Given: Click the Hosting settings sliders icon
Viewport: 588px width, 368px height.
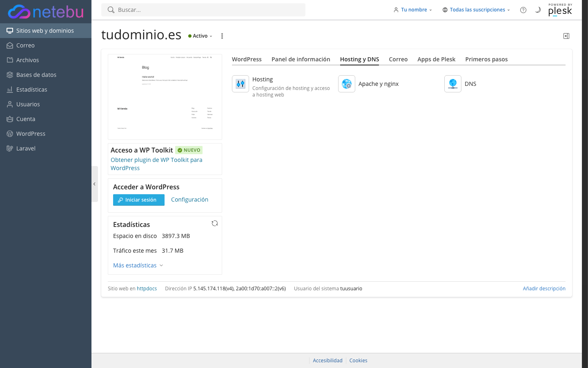Looking at the screenshot, I should pyautogui.click(x=241, y=84).
